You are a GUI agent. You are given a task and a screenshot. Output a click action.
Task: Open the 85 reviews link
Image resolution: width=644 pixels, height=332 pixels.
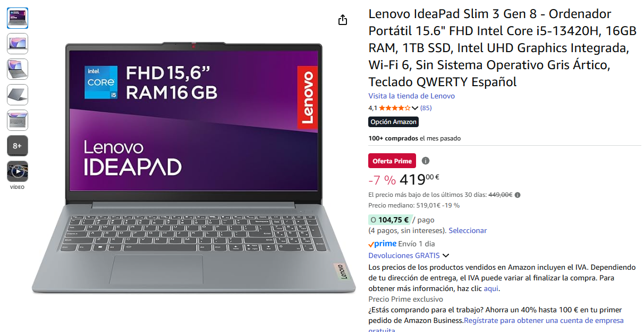426,108
